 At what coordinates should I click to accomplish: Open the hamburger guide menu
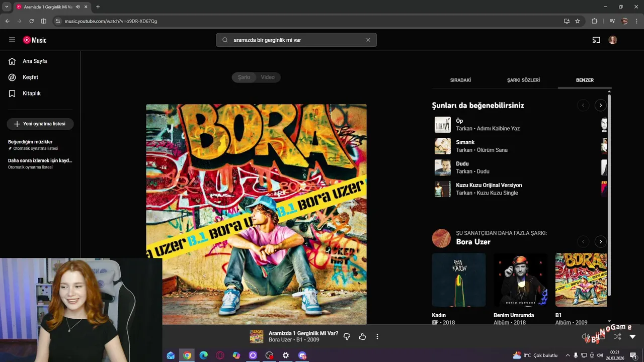[x=12, y=40]
